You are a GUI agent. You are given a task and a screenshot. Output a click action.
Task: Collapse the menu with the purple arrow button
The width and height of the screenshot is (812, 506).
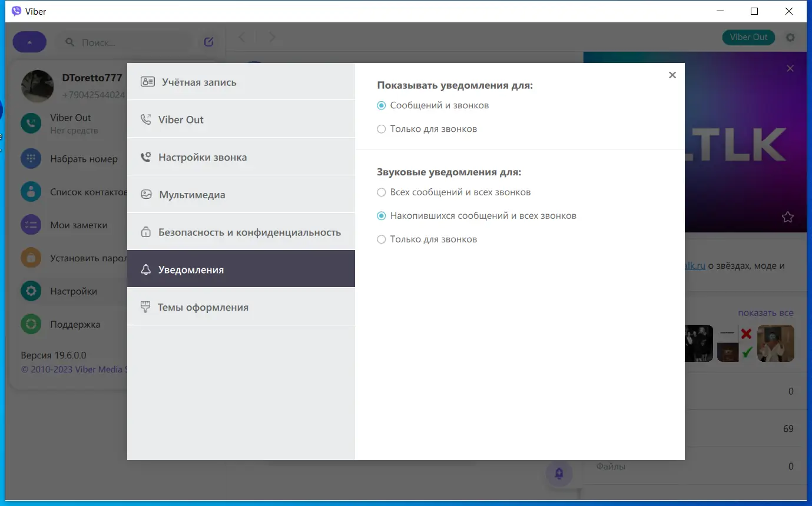click(29, 42)
